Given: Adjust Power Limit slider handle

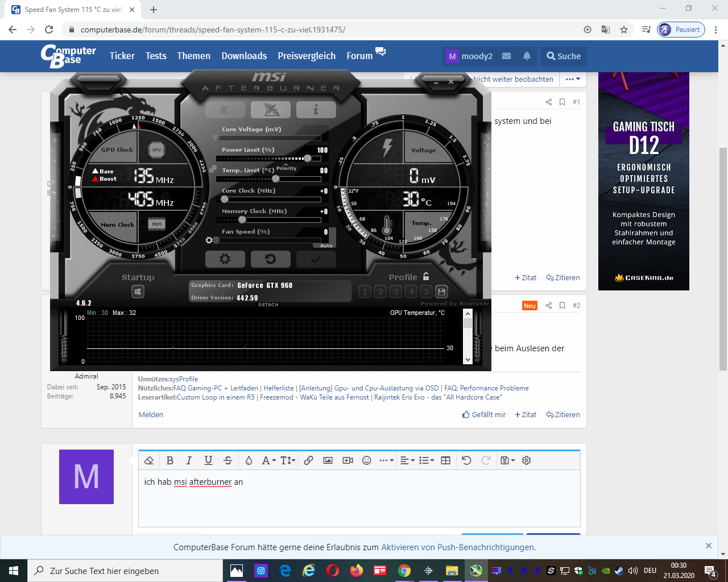Looking at the screenshot, I should pos(308,159).
